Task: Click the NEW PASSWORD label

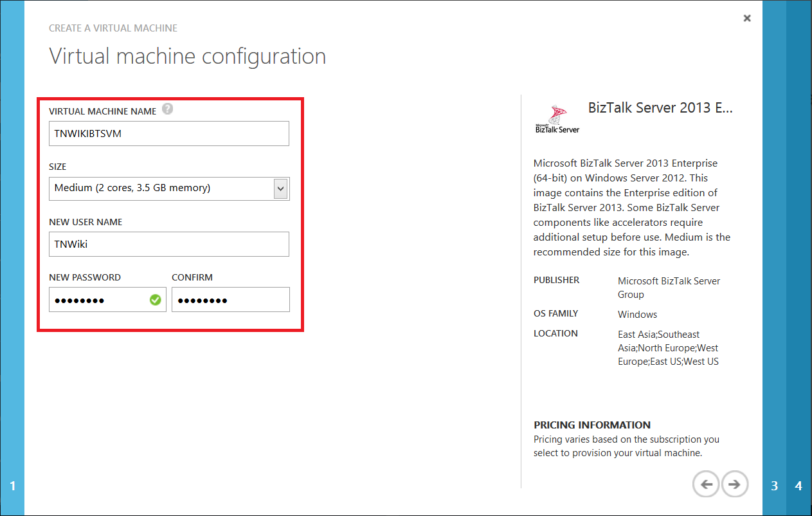Action: pos(85,277)
